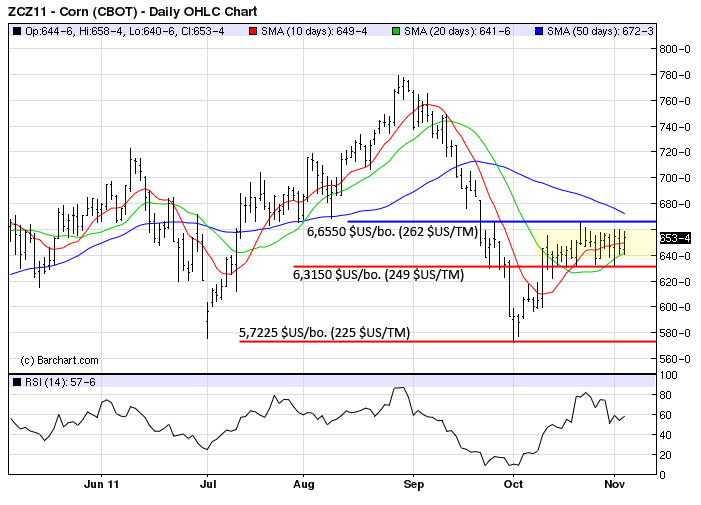Click the 6,3150 $US/bo. level annotation
The width and height of the screenshot is (701, 505).
378,274
